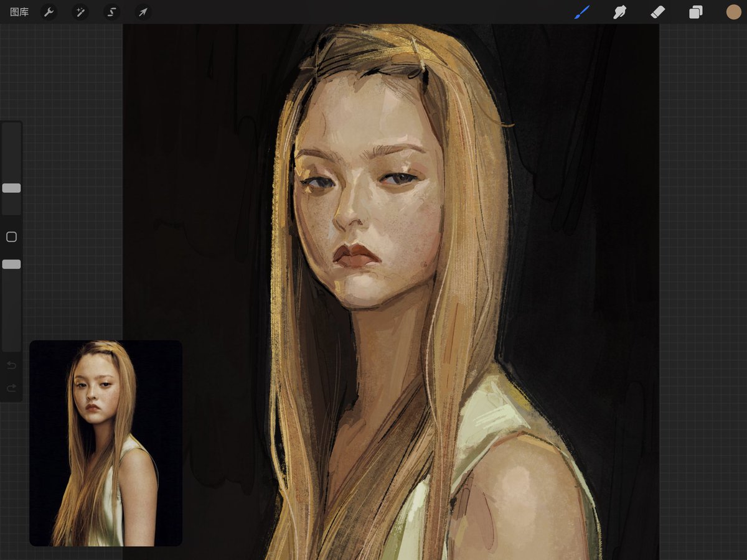Open the color picker from the color circle
The width and height of the screenshot is (747, 560).
pos(733,12)
